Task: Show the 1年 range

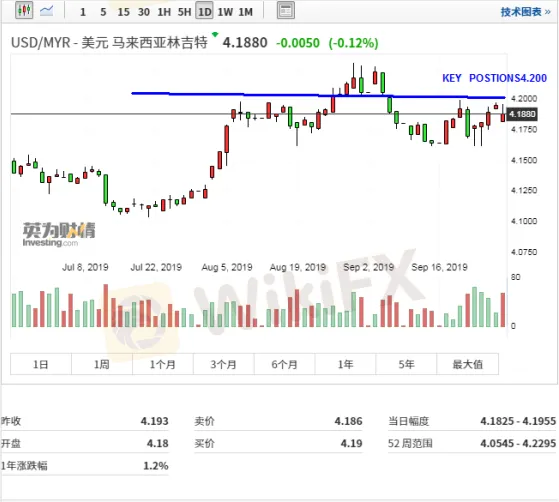Action: [345, 364]
